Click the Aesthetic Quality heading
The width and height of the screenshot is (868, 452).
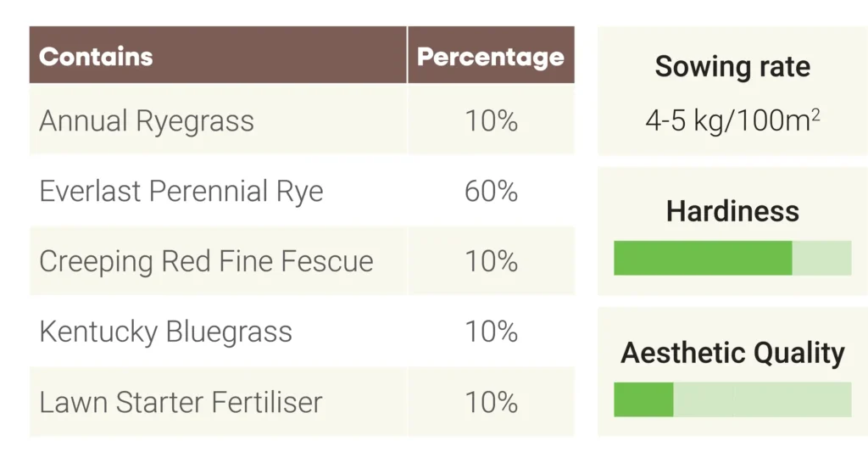(732, 353)
